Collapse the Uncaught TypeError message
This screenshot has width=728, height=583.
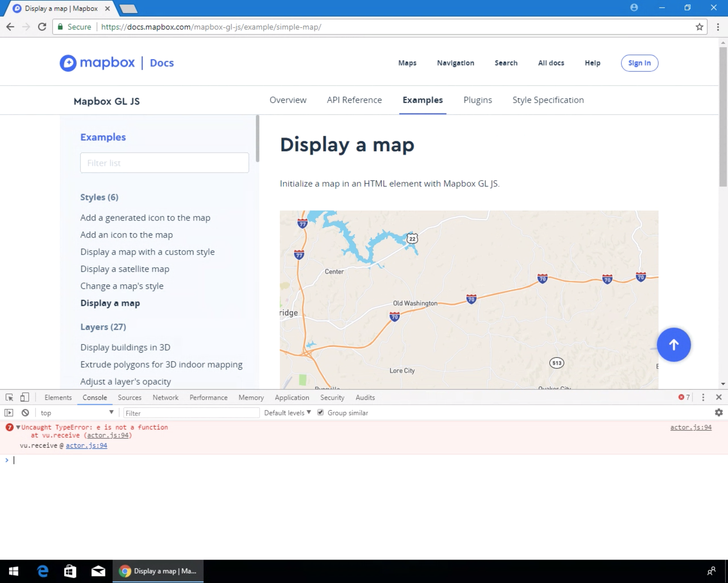coord(18,427)
